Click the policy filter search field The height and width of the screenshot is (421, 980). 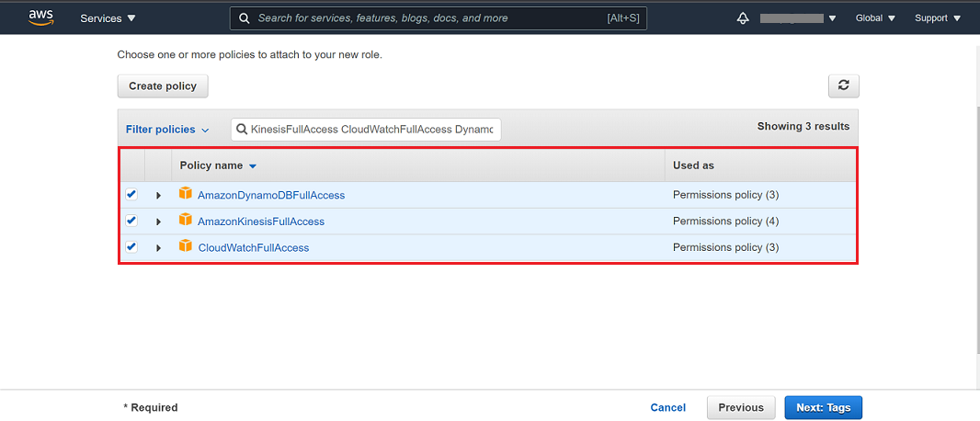[366, 130]
